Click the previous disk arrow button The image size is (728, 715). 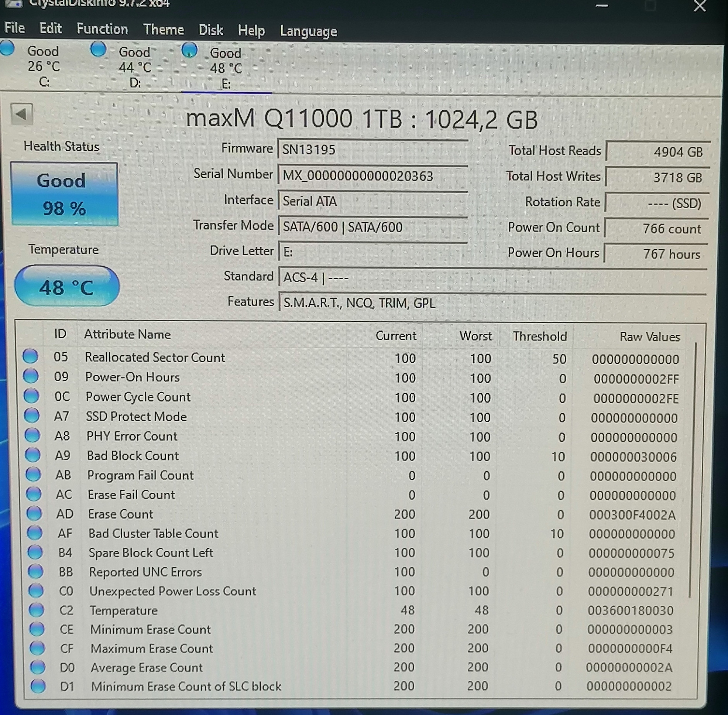(x=22, y=114)
